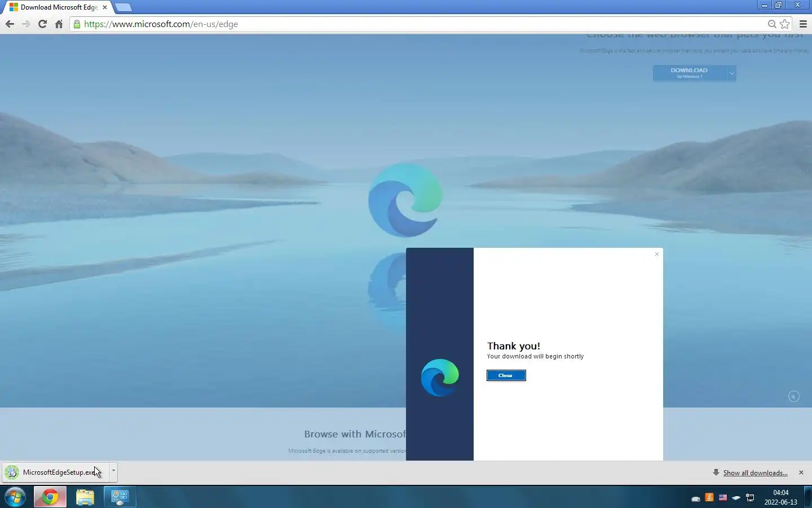This screenshot has width=812, height=508.
Task: Click the large Edge logo on page
Action: point(405,200)
